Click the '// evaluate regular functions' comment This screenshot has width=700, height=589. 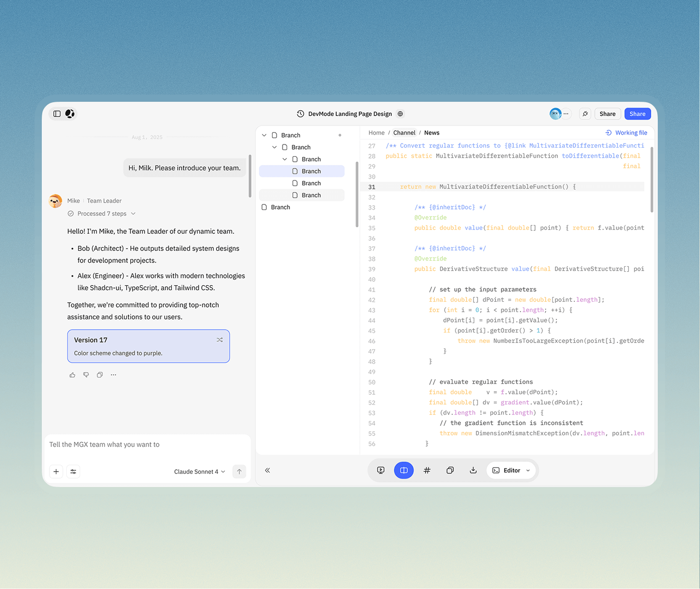481,382
